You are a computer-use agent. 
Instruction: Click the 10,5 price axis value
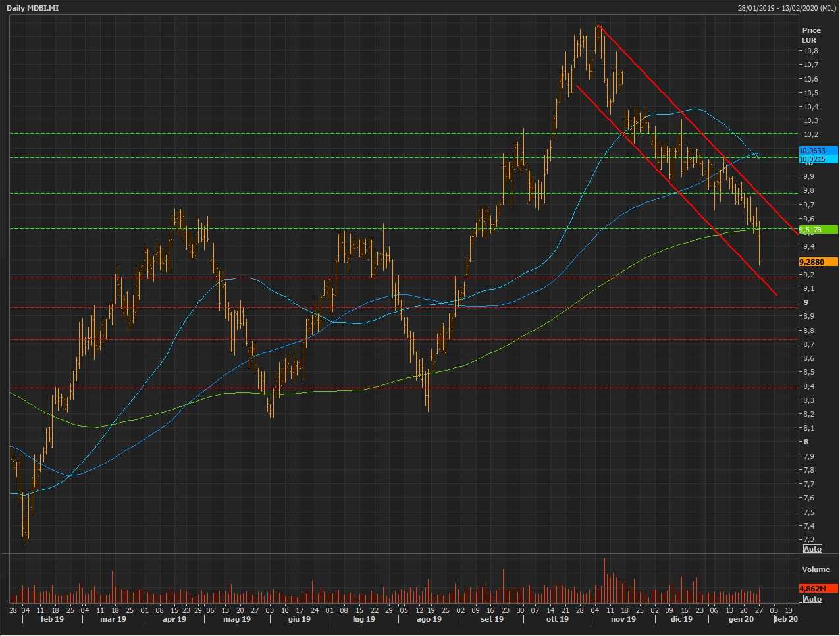810,93
